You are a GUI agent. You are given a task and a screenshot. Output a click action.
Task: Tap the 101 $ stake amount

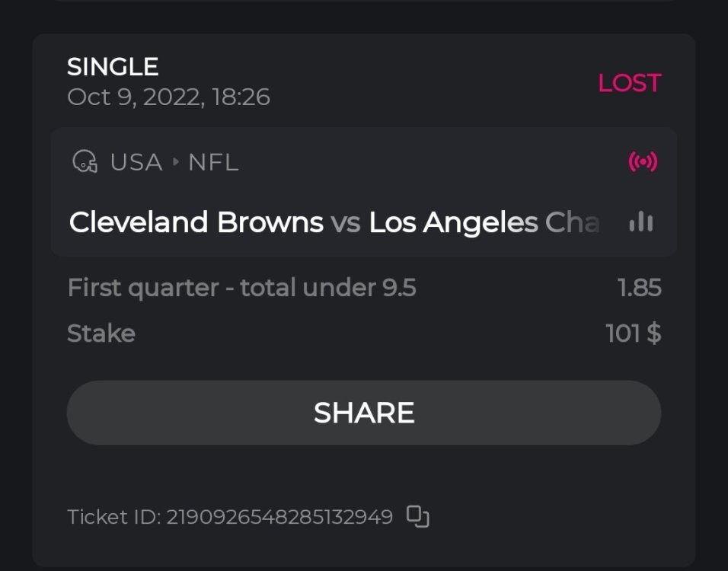[633, 333]
